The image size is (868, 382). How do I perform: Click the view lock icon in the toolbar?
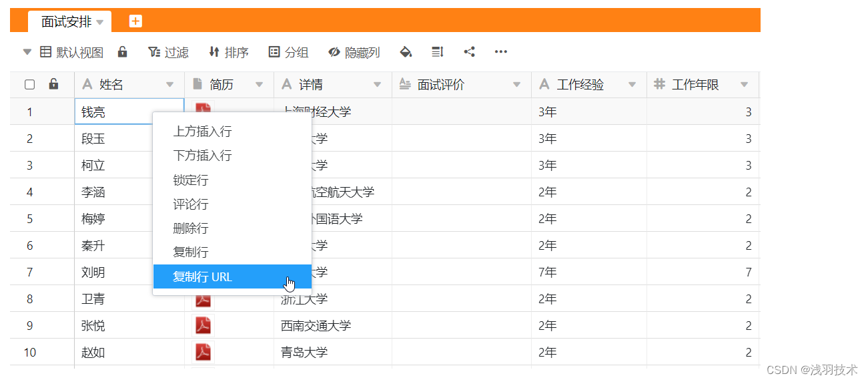coord(122,51)
